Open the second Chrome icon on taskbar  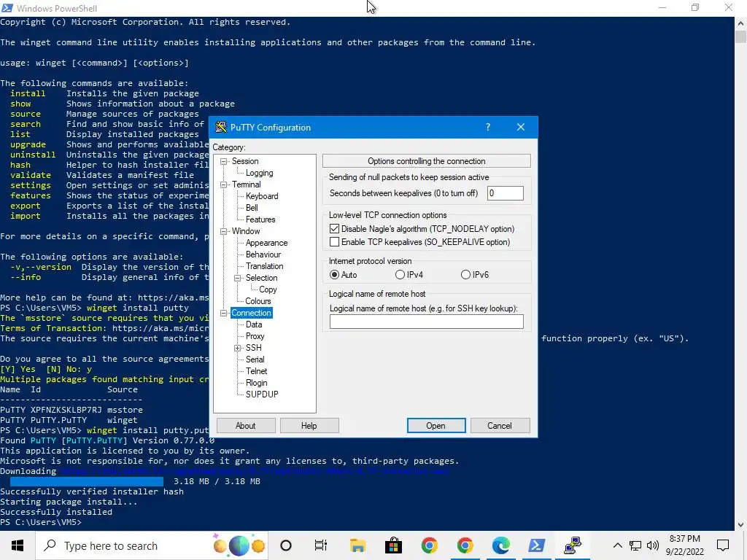coord(465,545)
